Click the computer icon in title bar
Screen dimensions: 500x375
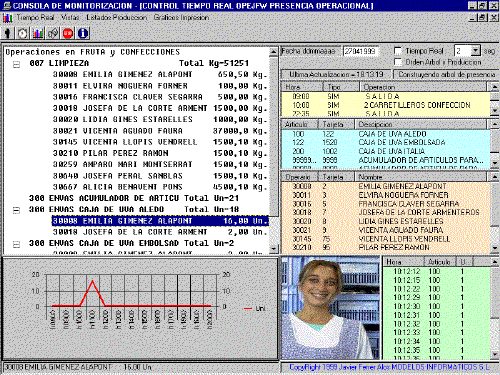tap(7, 6)
